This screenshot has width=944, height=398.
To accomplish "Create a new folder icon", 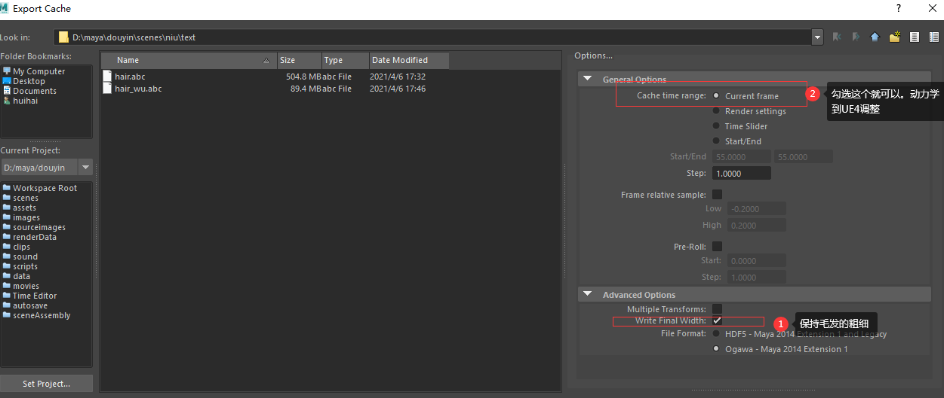I will (x=895, y=37).
